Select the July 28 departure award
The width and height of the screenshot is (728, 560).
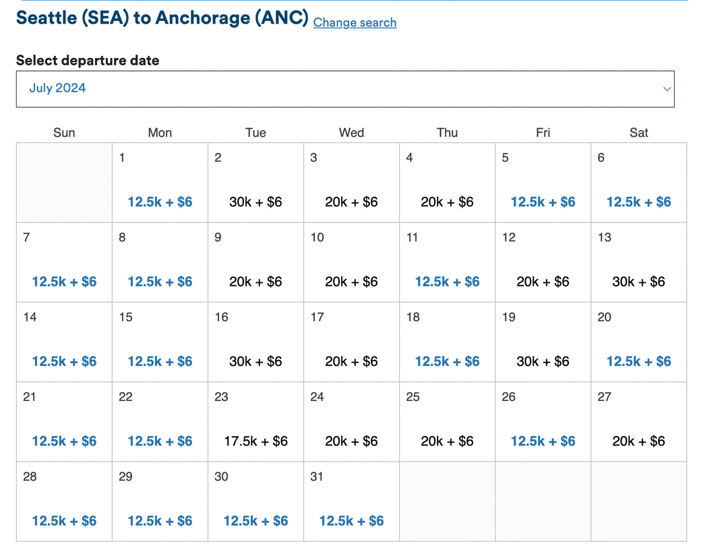(63, 520)
